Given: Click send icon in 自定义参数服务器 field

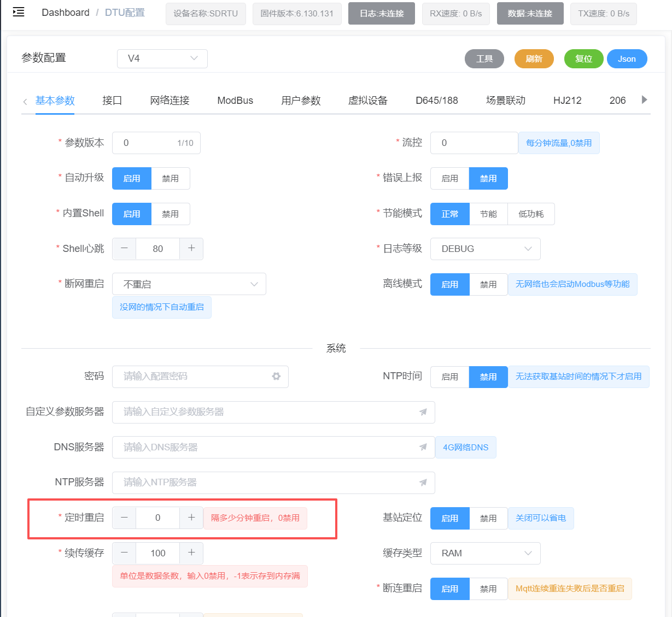Looking at the screenshot, I should click(423, 412).
